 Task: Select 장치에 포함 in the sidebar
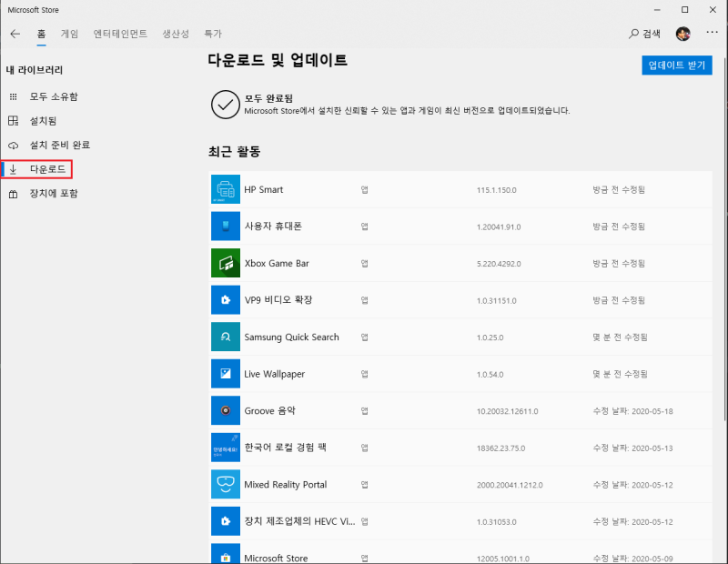[x=50, y=193]
